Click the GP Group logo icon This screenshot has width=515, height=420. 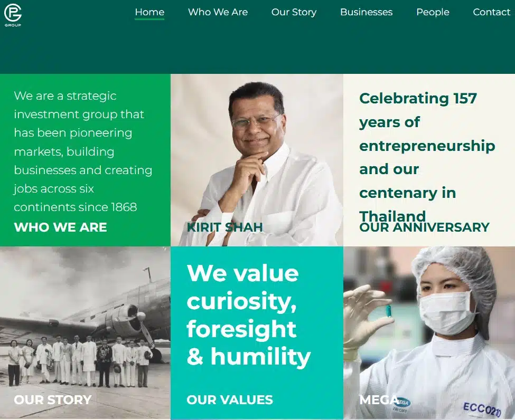coord(13,14)
